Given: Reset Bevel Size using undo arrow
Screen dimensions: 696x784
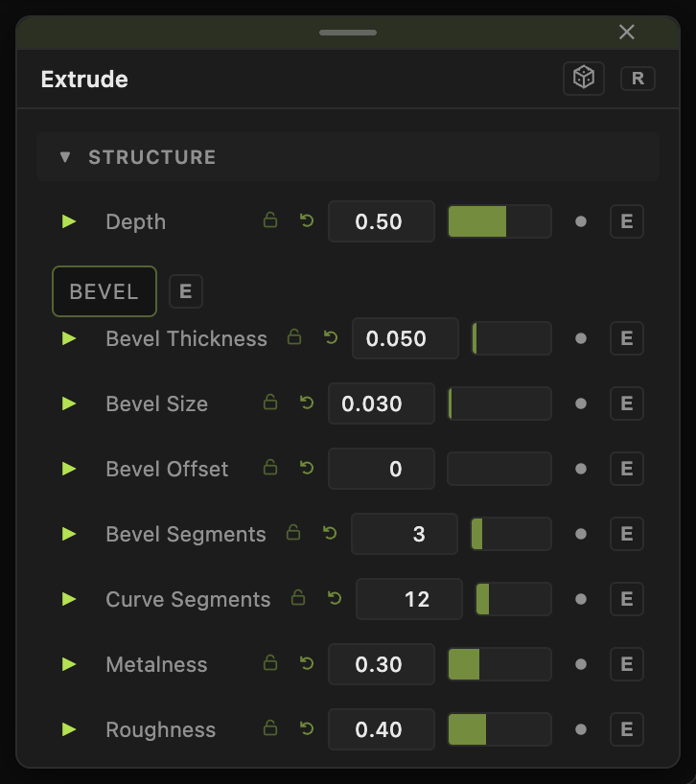Looking at the screenshot, I should tap(307, 403).
